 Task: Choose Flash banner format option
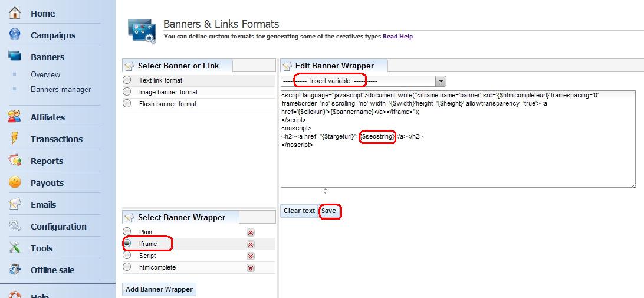pyautogui.click(x=127, y=104)
